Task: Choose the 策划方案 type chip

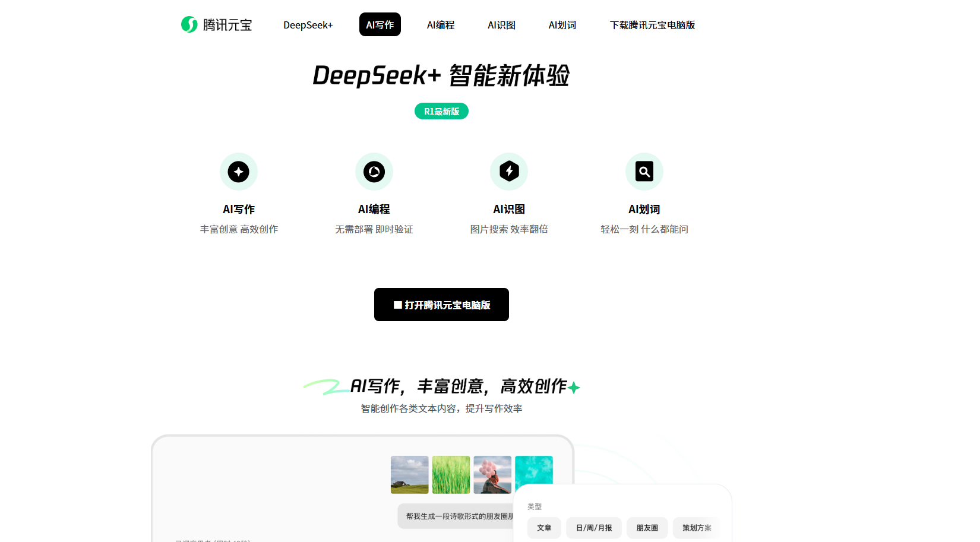Action: 697,528
